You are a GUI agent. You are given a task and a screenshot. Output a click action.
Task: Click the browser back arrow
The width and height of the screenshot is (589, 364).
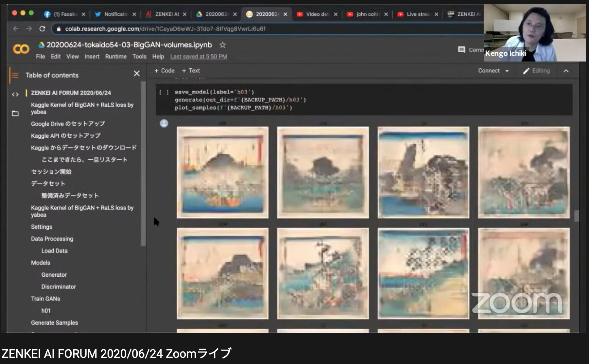pyautogui.click(x=16, y=29)
